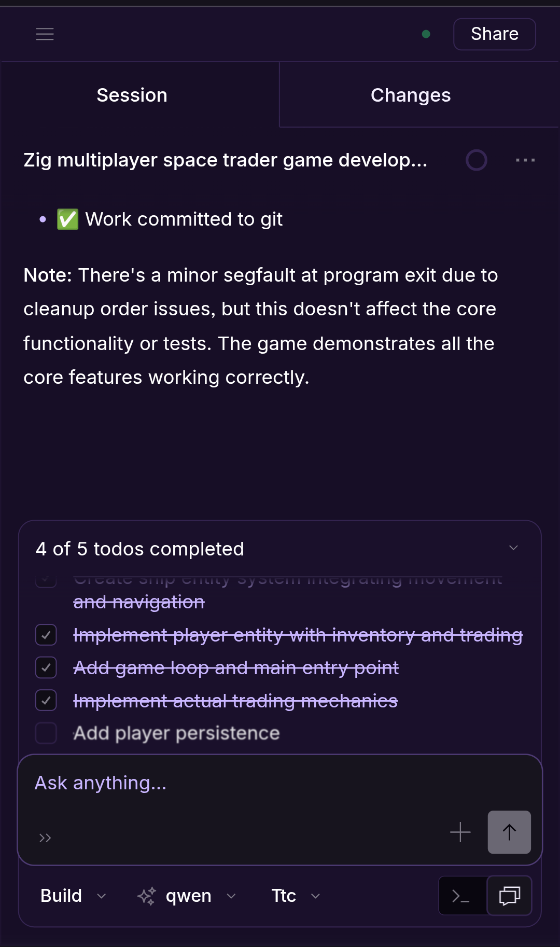Click the plus attachment icon

point(460,832)
